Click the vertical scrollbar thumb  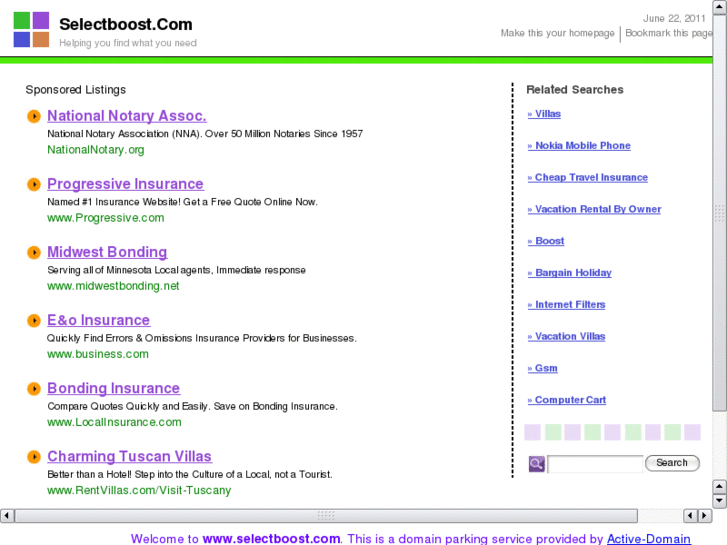(x=719, y=212)
